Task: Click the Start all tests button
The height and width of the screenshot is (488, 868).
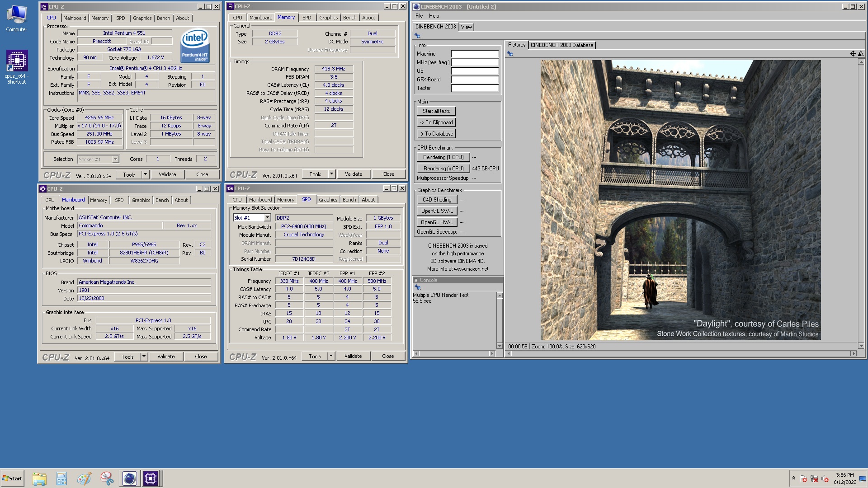Action: 436,111
